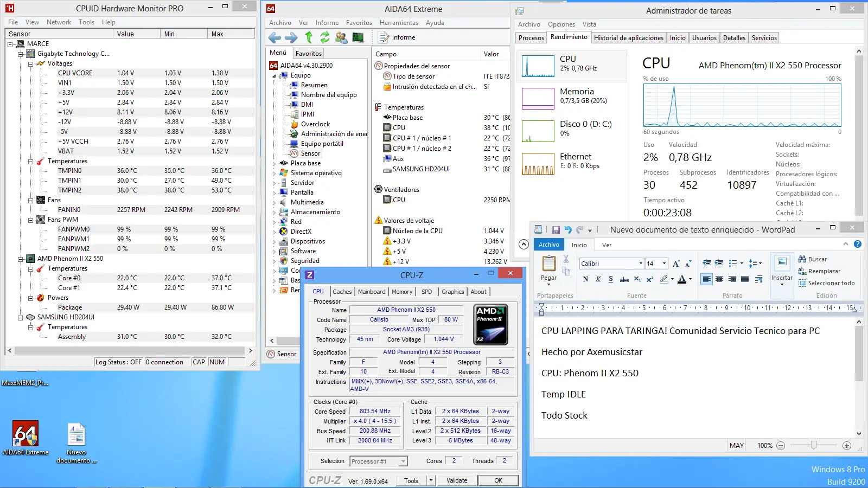868x488 pixels.
Task: Click the Reemplazar button in WordPad
Action: (819, 271)
